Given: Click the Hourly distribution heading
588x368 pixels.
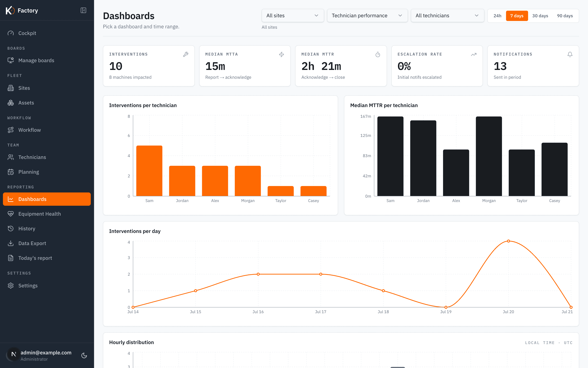Looking at the screenshot, I should tap(131, 342).
